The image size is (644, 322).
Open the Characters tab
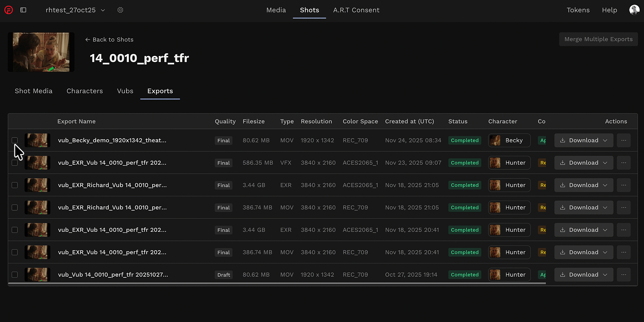click(85, 91)
